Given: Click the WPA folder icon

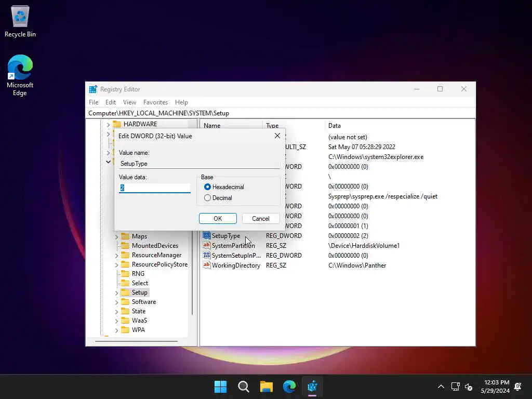Looking at the screenshot, I should (x=125, y=330).
